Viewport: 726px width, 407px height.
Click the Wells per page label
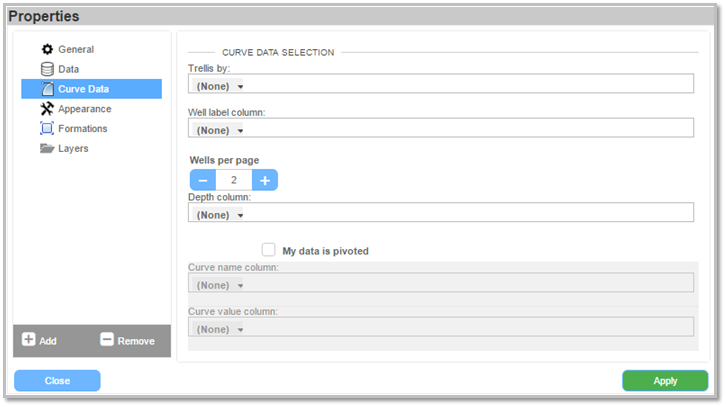click(224, 160)
